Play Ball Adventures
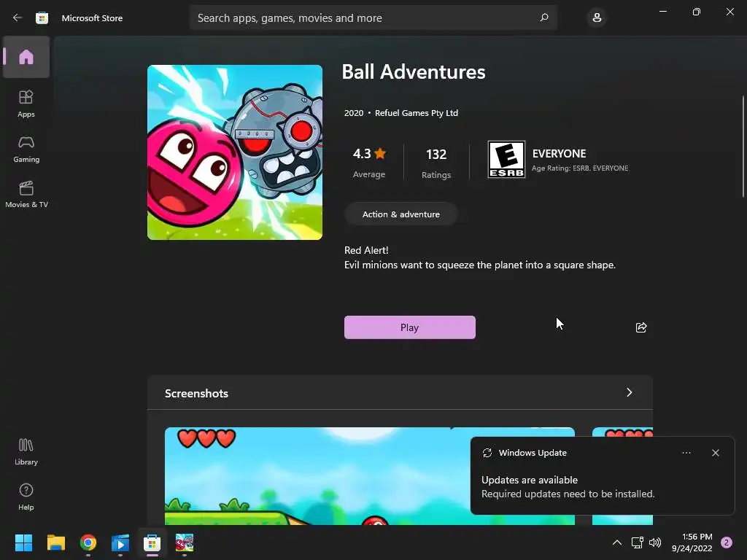The image size is (747, 560). [410, 327]
